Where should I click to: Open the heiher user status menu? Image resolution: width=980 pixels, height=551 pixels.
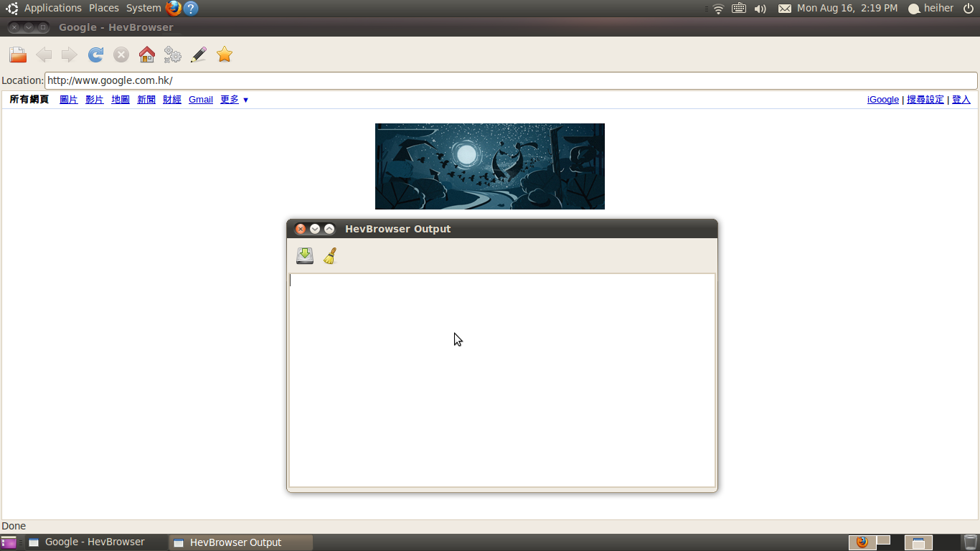click(x=931, y=9)
